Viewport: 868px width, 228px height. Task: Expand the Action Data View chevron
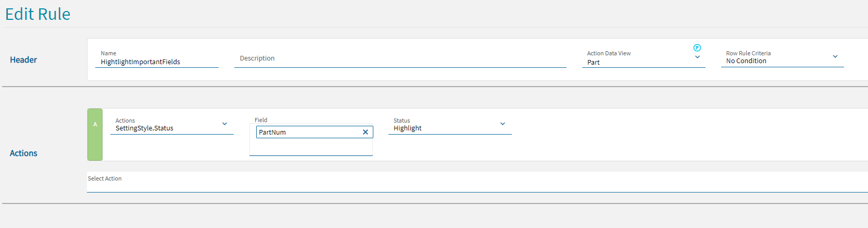pos(697,57)
